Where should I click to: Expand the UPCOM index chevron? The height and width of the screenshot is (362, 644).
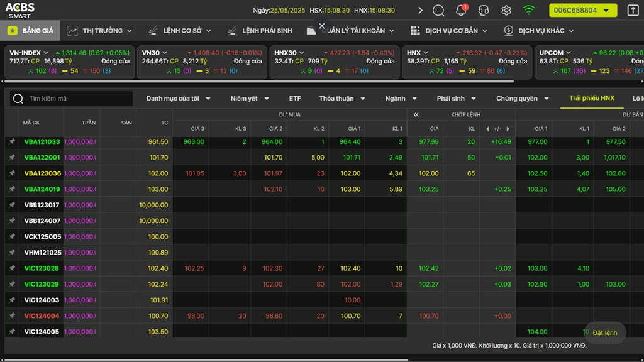click(x=569, y=53)
